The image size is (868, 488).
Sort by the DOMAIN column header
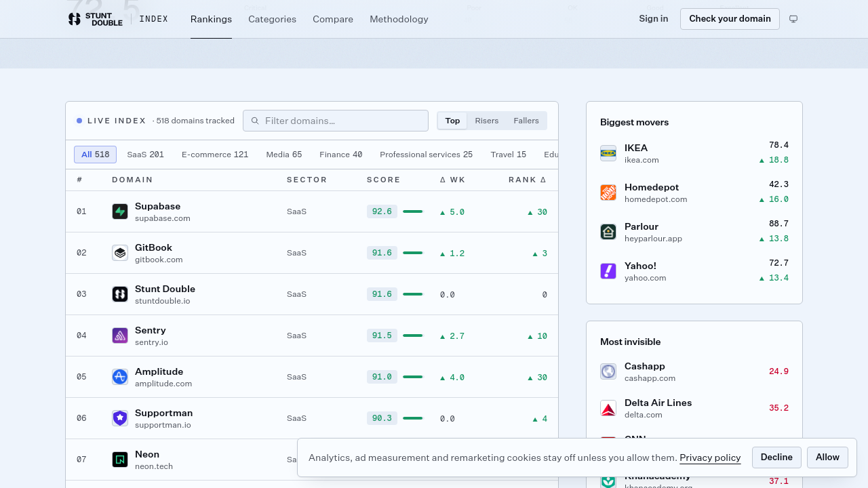point(132,180)
